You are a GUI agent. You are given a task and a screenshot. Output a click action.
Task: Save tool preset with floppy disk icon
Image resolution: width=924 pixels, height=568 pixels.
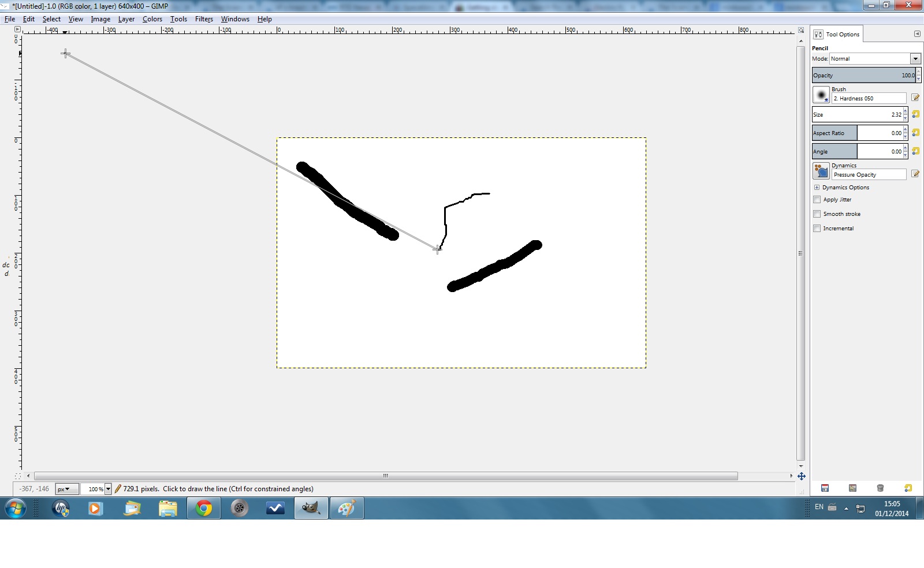[825, 488]
